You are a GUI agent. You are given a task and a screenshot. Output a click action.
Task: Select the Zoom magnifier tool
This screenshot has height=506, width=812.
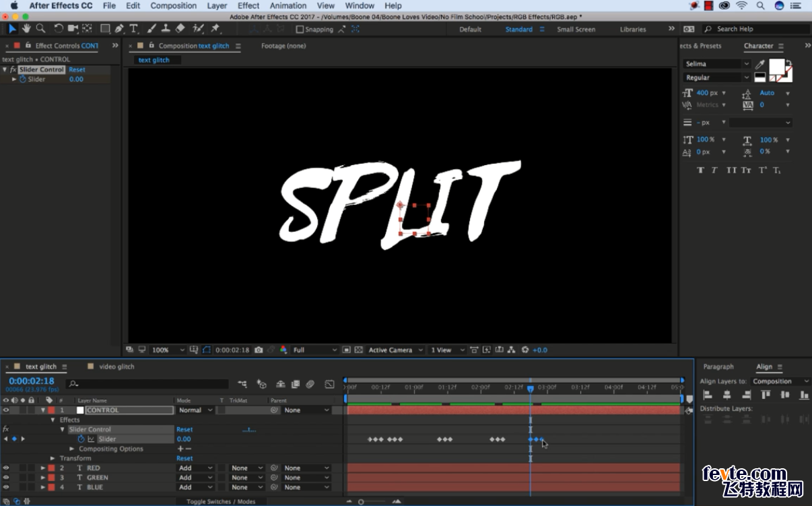tap(40, 29)
